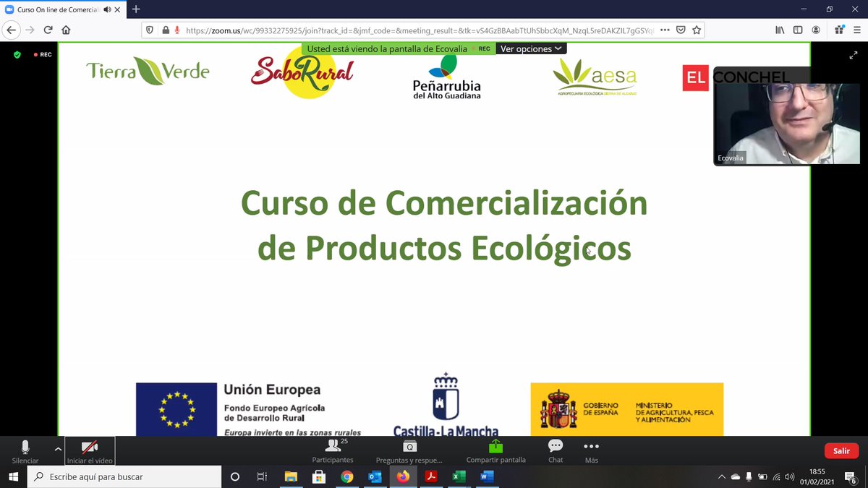Open the Windows Start menu
The width and height of the screenshot is (868, 488).
click(x=13, y=476)
